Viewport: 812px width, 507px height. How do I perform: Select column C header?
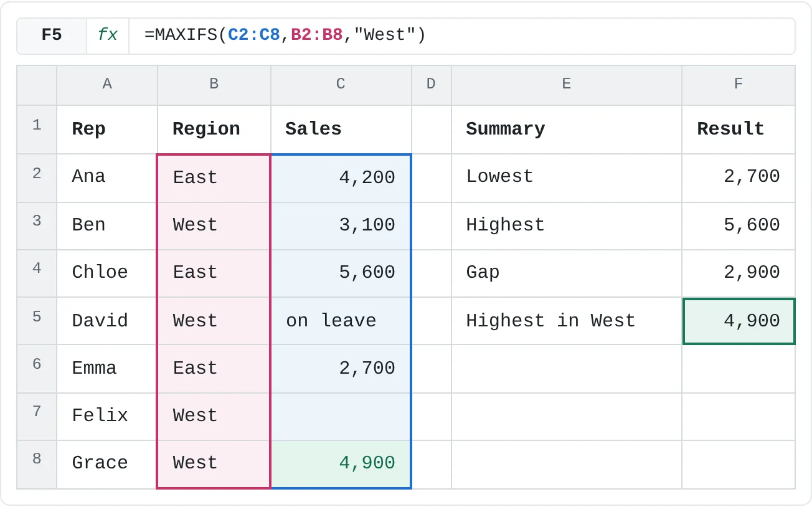tap(341, 84)
